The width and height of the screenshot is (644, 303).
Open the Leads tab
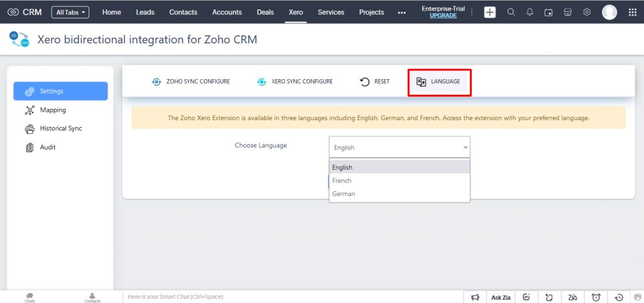[x=145, y=13]
